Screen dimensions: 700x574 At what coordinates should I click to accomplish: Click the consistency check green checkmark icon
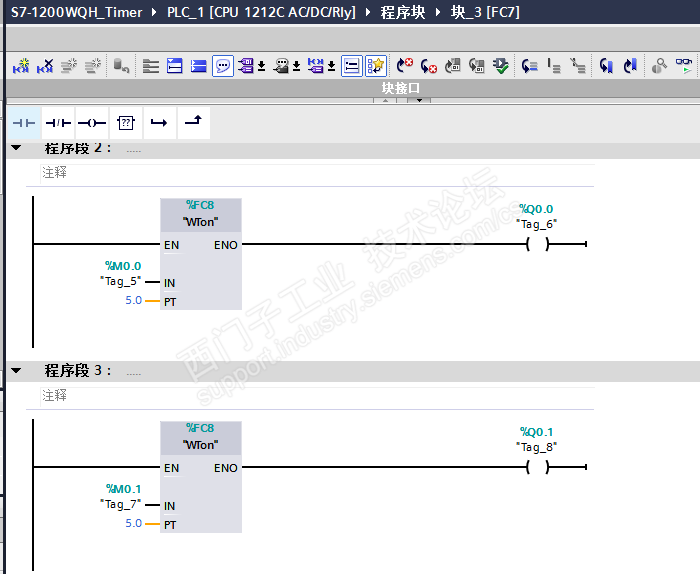coord(501,66)
